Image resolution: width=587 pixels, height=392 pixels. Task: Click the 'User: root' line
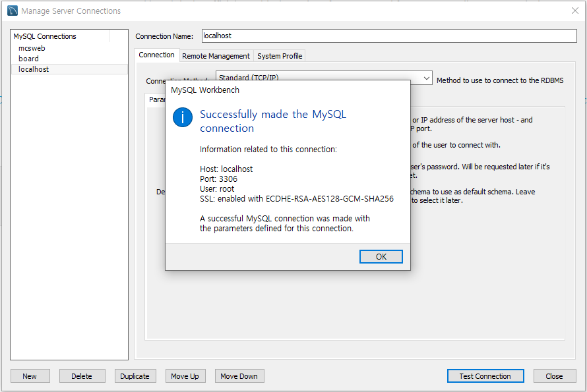pos(217,189)
